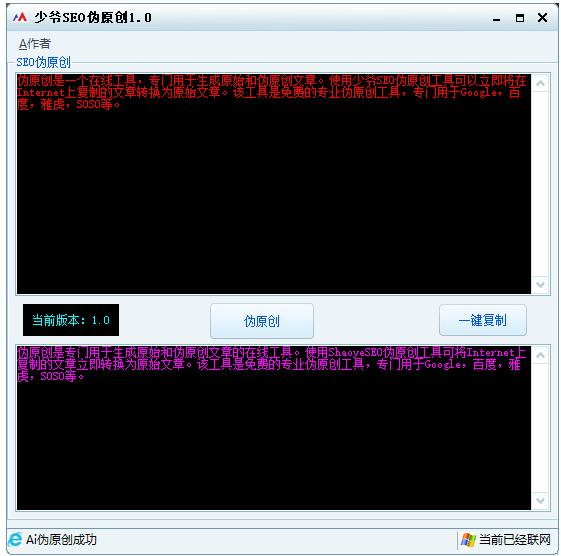Click inside the red source text box
The image size is (561, 556).
click(274, 184)
